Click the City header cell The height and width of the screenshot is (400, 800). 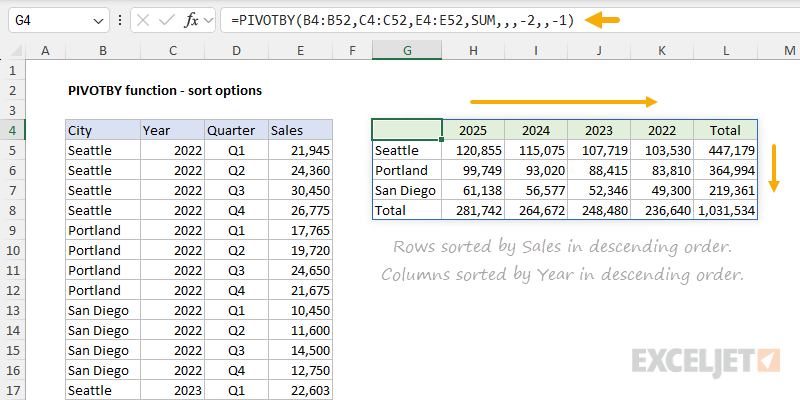[103, 130]
